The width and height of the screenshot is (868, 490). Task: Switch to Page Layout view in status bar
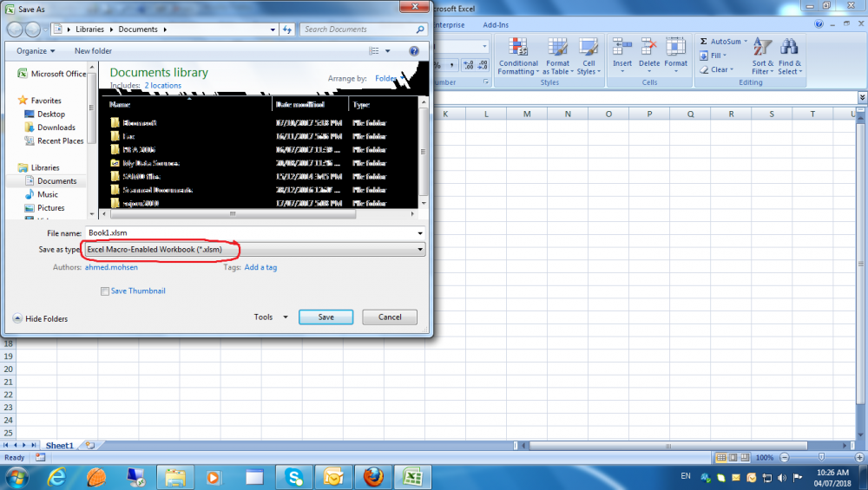(x=733, y=457)
